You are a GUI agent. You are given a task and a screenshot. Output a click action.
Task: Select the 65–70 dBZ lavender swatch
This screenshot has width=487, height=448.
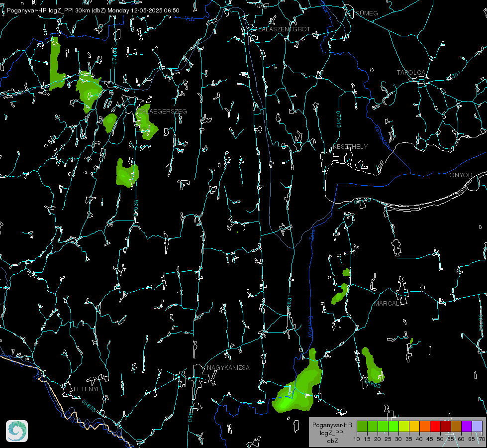pyautogui.click(x=477, y=426)
